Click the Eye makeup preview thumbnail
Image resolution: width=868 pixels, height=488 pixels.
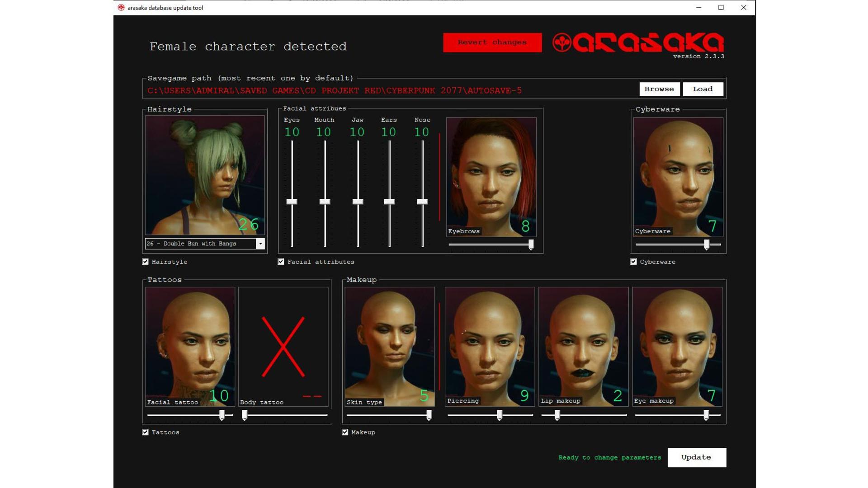click(677, 347)
